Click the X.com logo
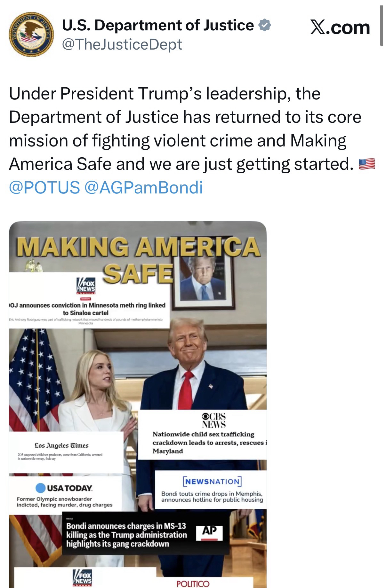This screenshot has height=588, width=386. click(x=340, y=27)
